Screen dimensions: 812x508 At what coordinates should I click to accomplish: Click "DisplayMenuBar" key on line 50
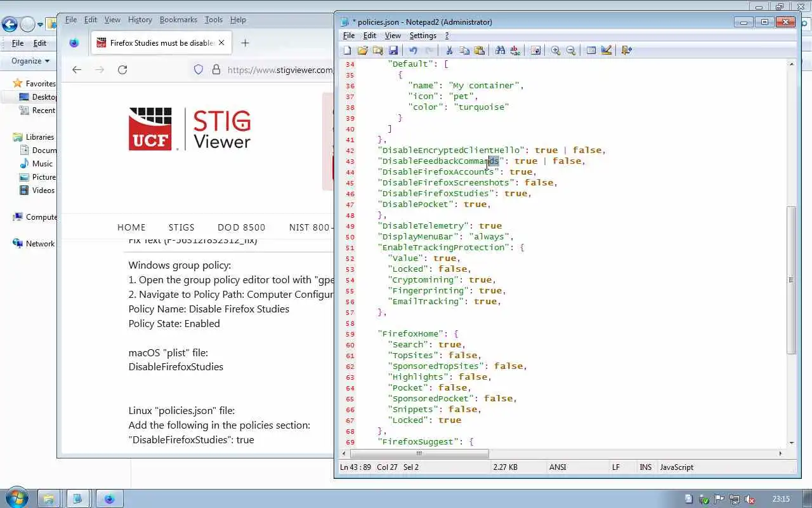coord(418,237)
